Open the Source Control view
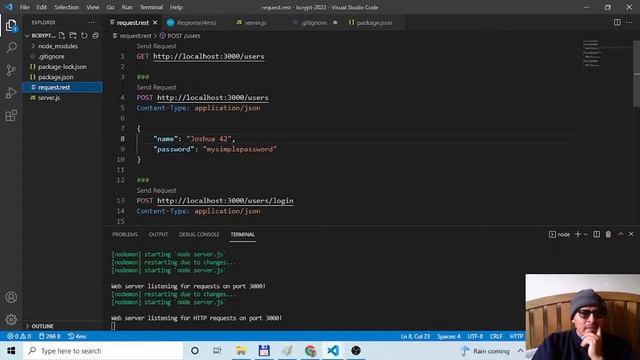The height and width of the screenshot is (360, 640). (x=11, y=70)
